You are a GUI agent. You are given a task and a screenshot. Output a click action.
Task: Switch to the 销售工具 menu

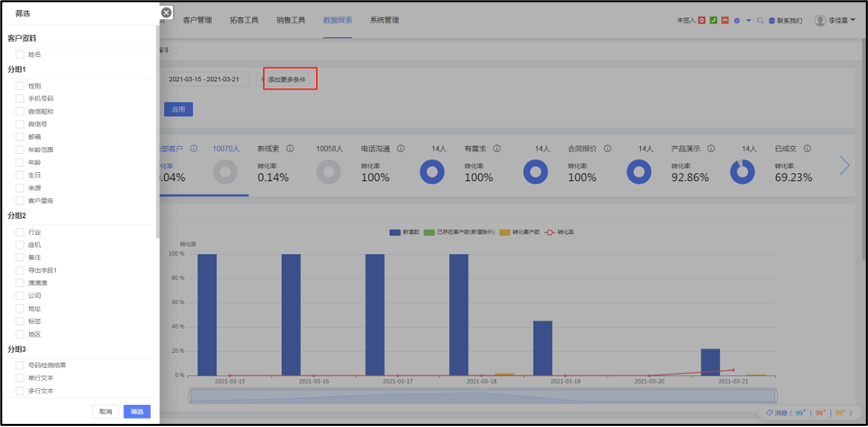click(291, 20)
